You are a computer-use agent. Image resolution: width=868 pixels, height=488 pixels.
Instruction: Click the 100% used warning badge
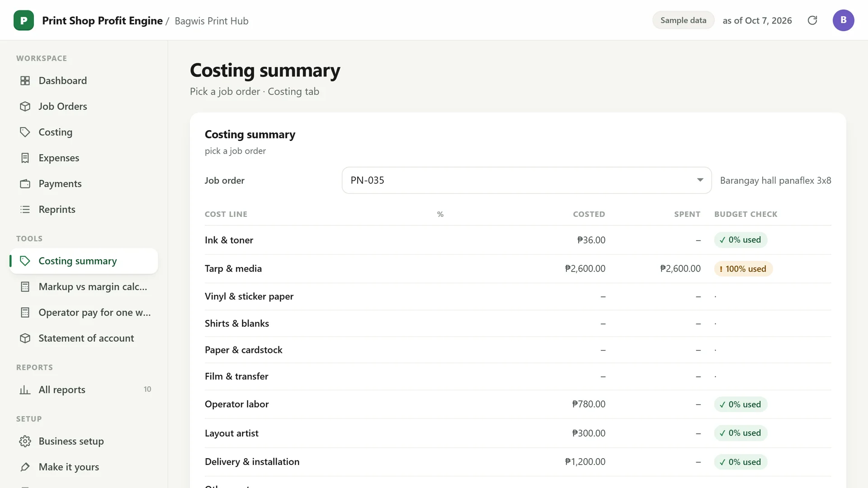click(x=743, y=269)
